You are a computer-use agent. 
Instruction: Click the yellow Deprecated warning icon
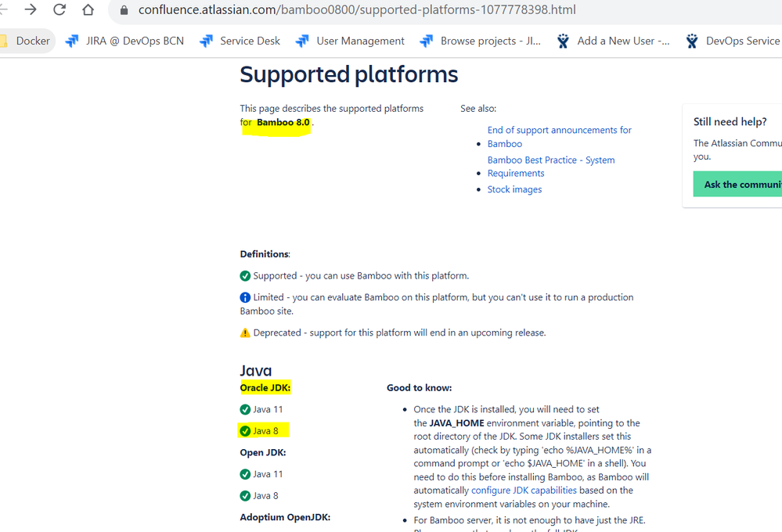click(x=245, y=332)
